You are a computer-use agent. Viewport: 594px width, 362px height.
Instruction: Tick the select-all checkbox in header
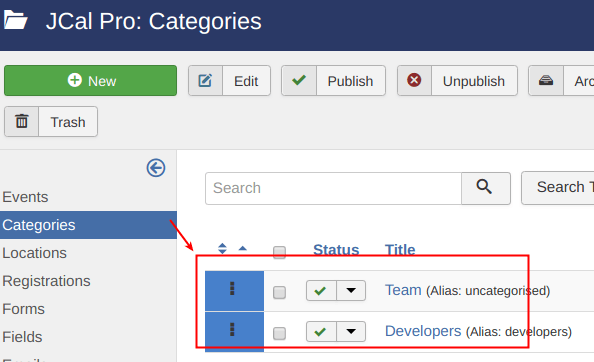(x=279, y=252)
